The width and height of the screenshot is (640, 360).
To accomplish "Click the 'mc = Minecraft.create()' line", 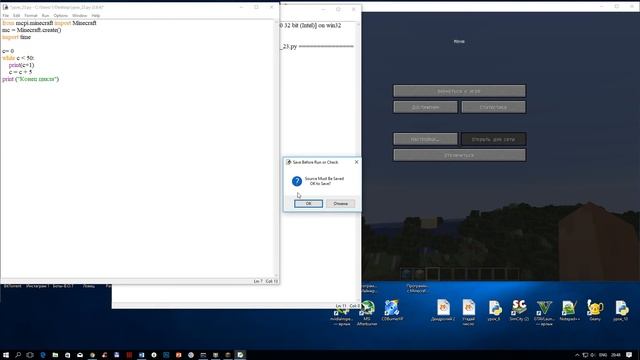I will [31, 30].
